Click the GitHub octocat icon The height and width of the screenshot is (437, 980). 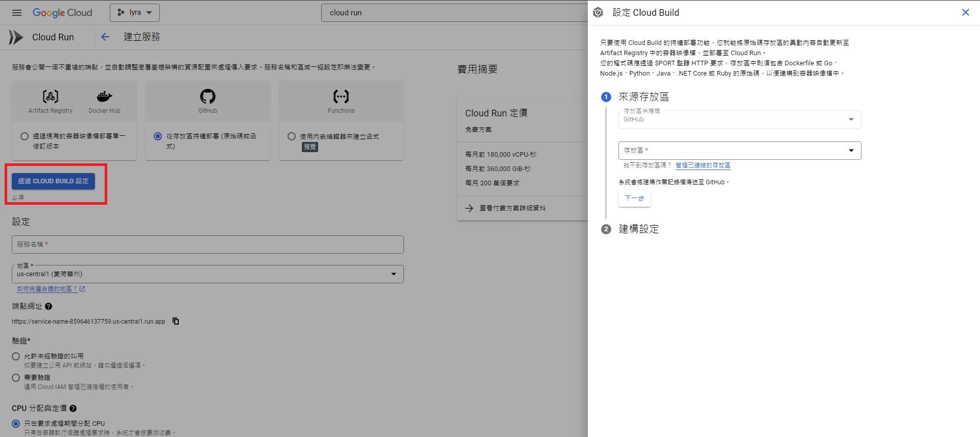[208, 96]
